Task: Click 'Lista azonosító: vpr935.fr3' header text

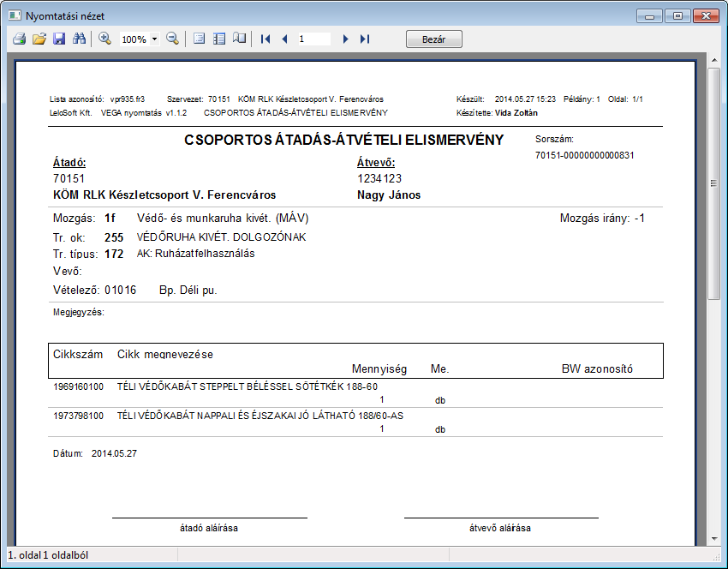Action: tap(97, 99)
